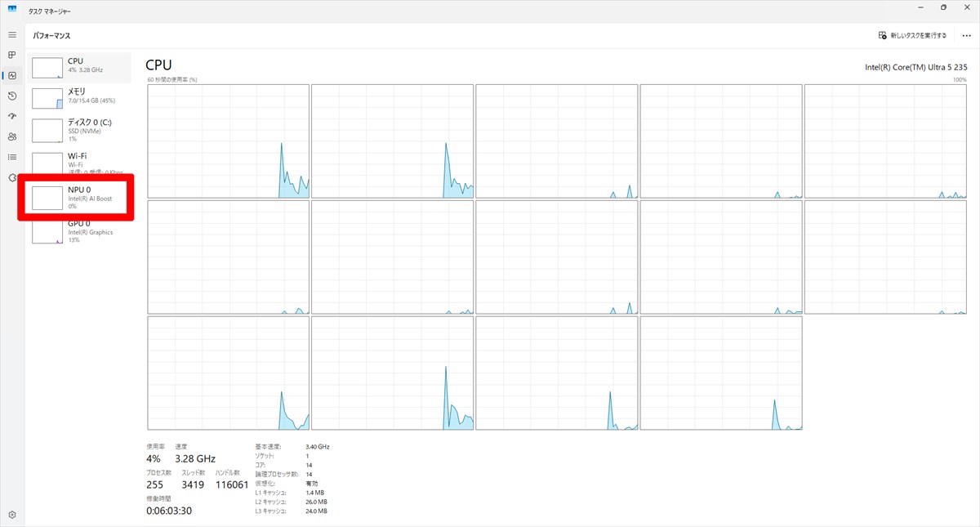Image resolution: width=980 pixels, height=527 pixels.
Task: Select the CPU resource entry
Action: point(79,67)
